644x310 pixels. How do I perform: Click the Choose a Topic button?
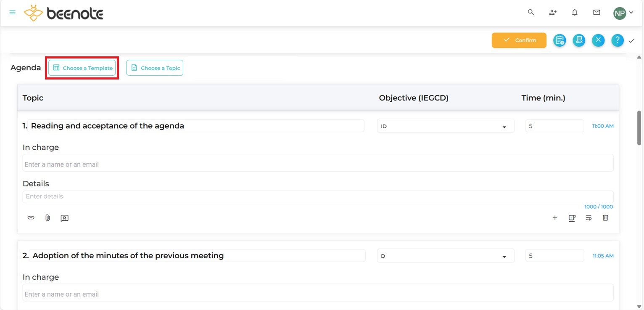pos(155,68)
